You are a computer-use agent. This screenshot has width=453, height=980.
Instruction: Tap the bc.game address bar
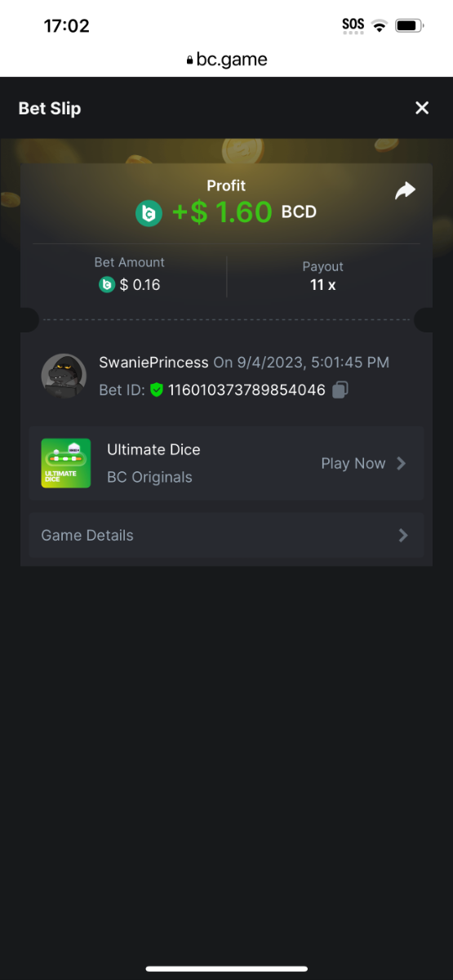pyautogui.click(x=226, y=60)
